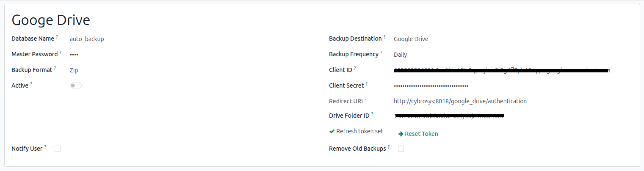Image resolution: width=644 pixels, height=171 pixels.
Task: Click the Master Password field
Action: 74,55
